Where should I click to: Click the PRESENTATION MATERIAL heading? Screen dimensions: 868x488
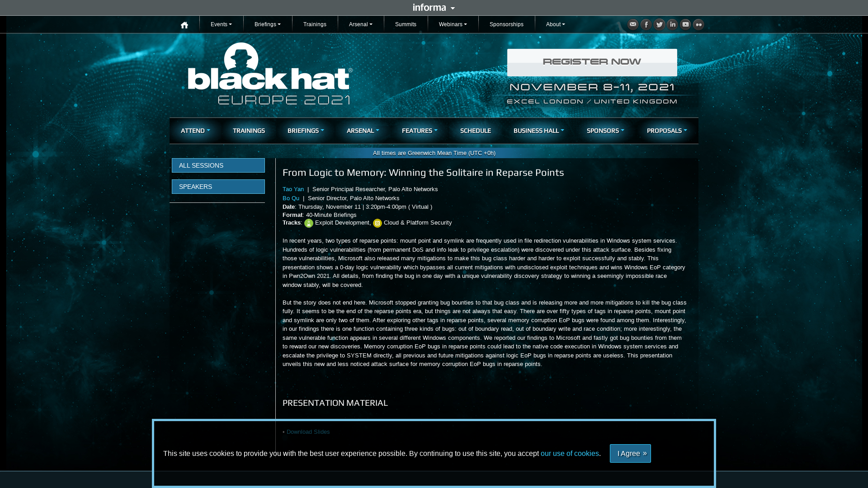click(335, 403)
